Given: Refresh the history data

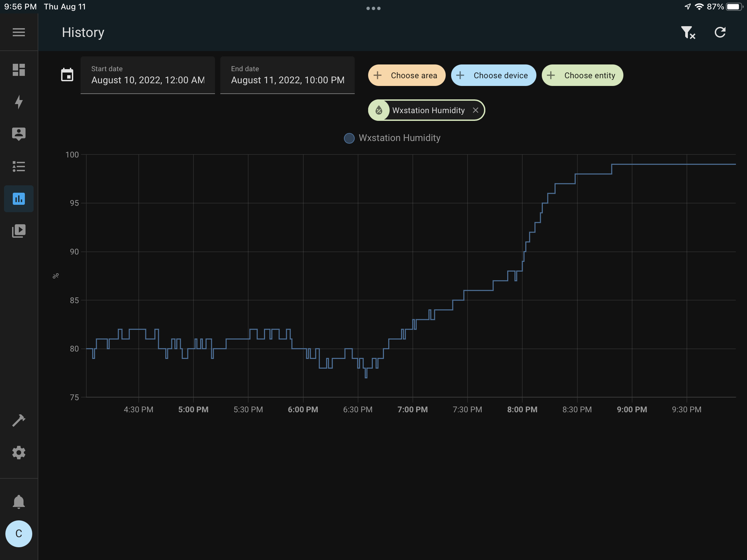Looking at the screenshot, I should (x=720, y=32).
